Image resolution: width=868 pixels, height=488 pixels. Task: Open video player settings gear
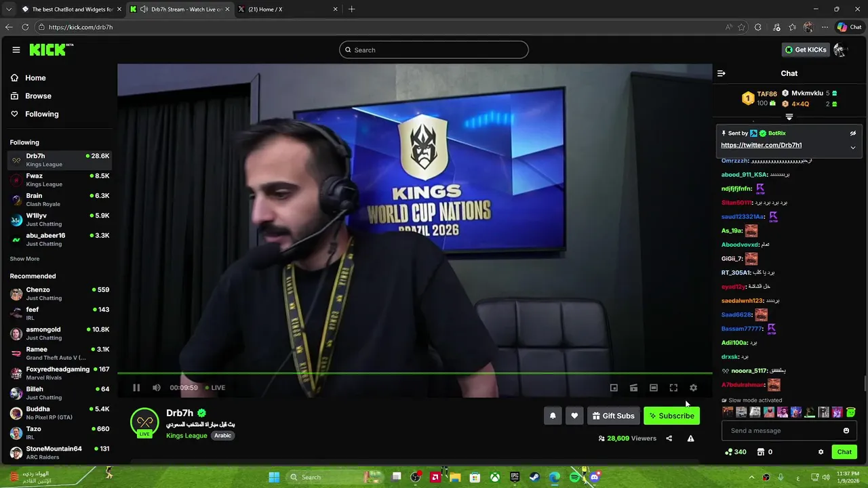coord(693,388)
